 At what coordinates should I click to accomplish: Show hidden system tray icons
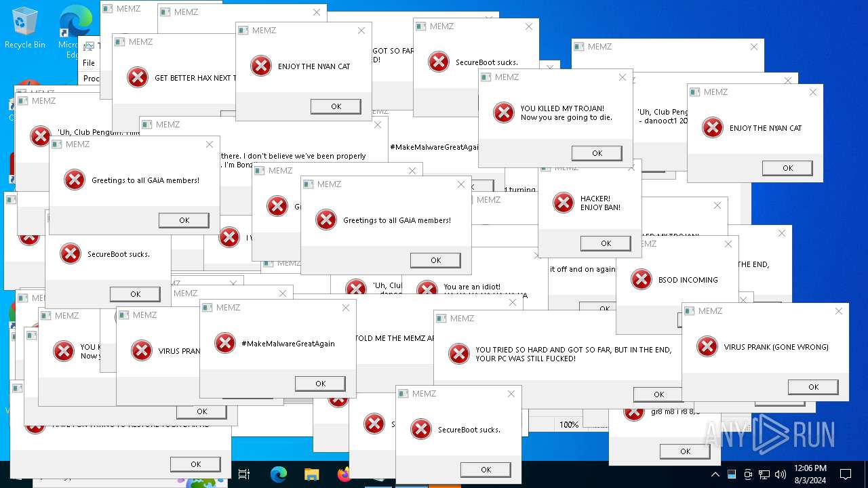pyautogui.click(x=715, y=474)
